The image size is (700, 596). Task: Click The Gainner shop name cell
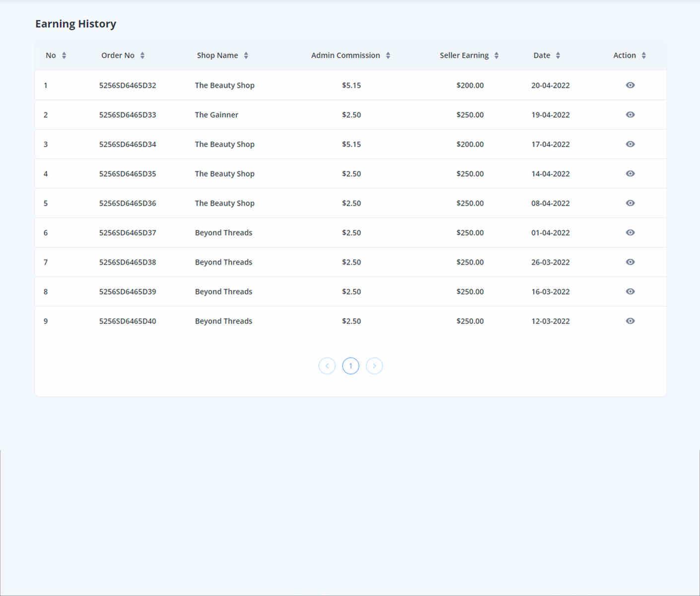coord(216,115)
